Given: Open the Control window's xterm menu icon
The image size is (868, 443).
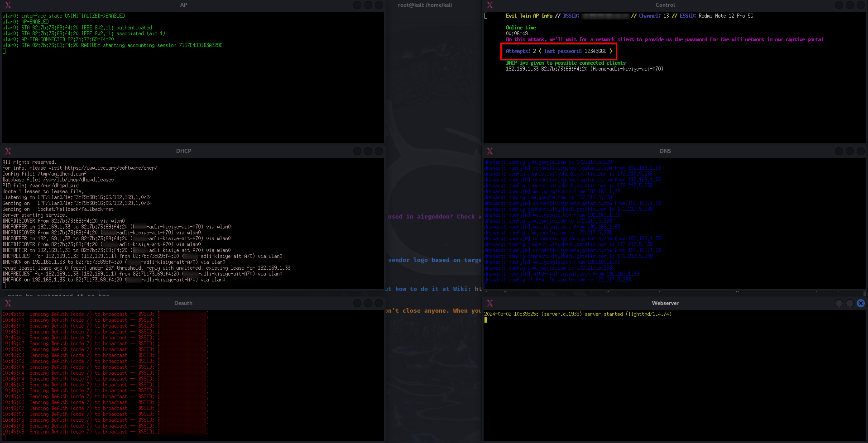Looking at the screenshot, I should (x=489, y=5).
